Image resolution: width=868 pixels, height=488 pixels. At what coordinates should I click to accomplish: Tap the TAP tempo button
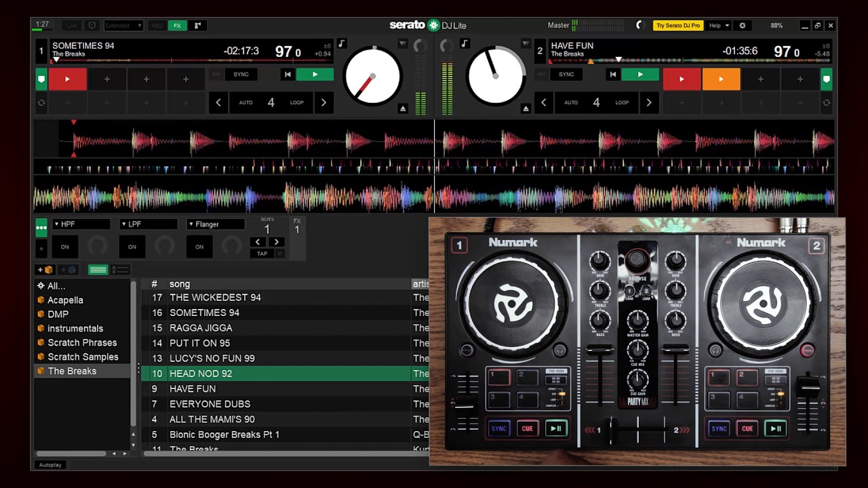[262, 253]
